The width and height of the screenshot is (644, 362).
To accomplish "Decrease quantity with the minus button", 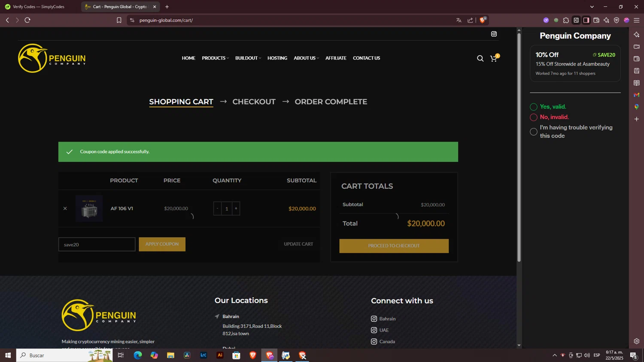I will pos(218,208).
